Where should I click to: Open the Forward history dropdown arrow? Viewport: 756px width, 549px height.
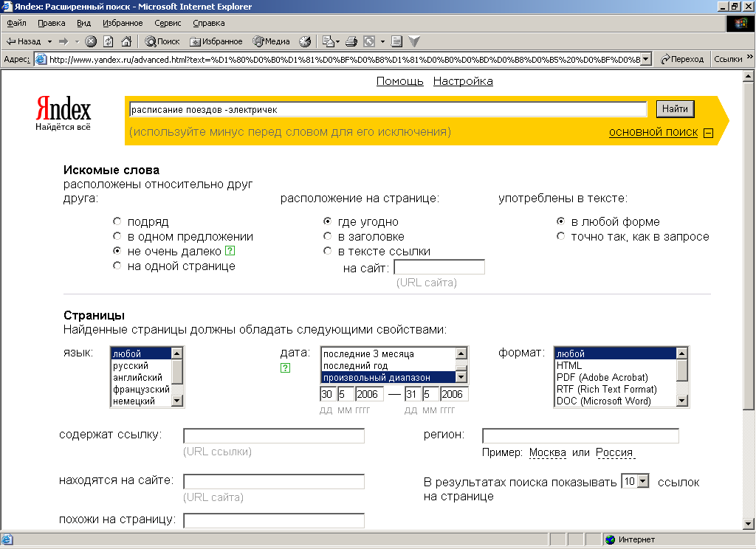77,41
